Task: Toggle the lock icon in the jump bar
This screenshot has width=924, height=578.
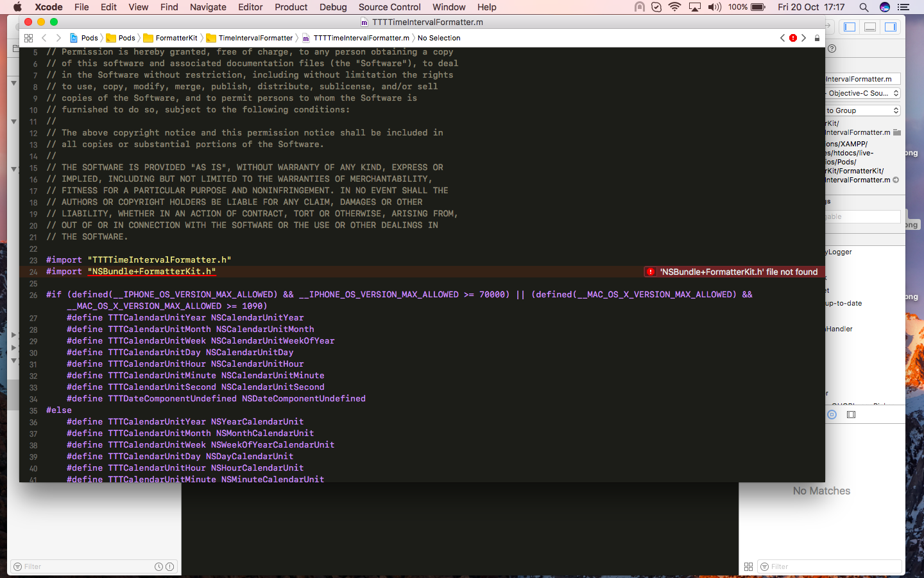Action: pyautogui.click(x=817, y=38)
